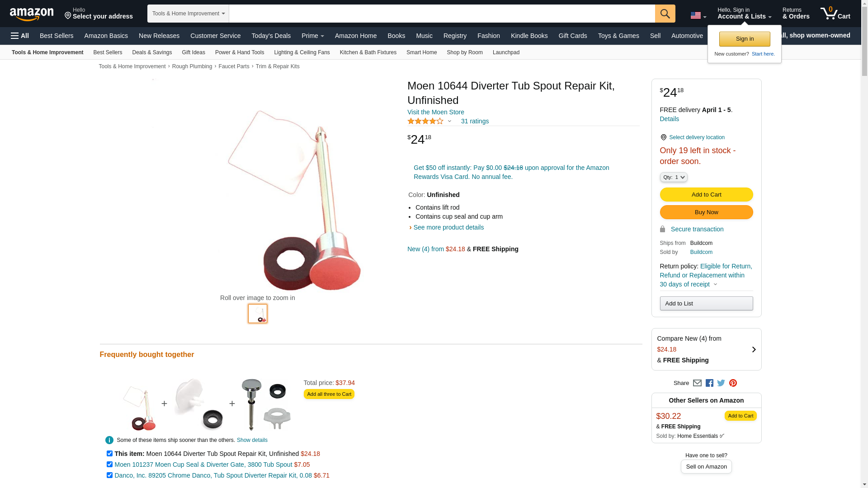Open the 31 ratings link

pos(475,121)
